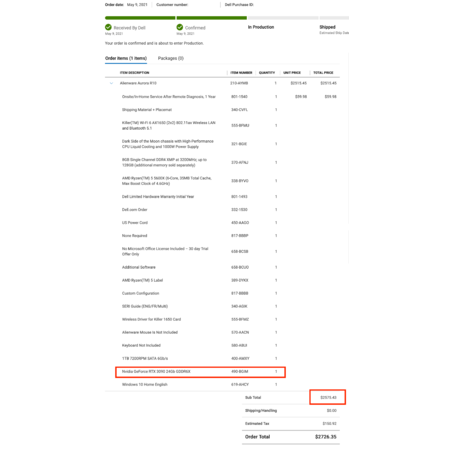450x450 pixels.
Task: Click the Item Description column header
Action: point(135,73)
